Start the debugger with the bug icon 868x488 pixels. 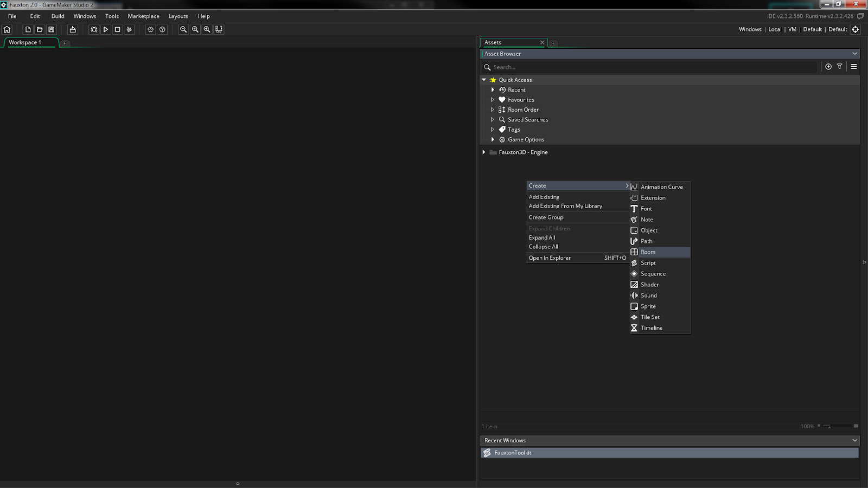click(94, 29)
